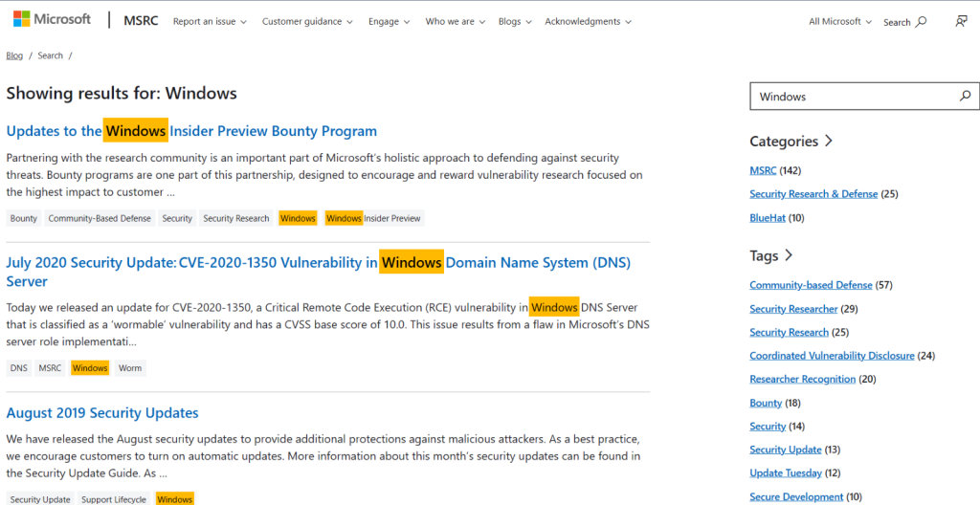Click the magnifier icon in Windows search box
Viewport: 980px width, 505px height.
point(965,97)
